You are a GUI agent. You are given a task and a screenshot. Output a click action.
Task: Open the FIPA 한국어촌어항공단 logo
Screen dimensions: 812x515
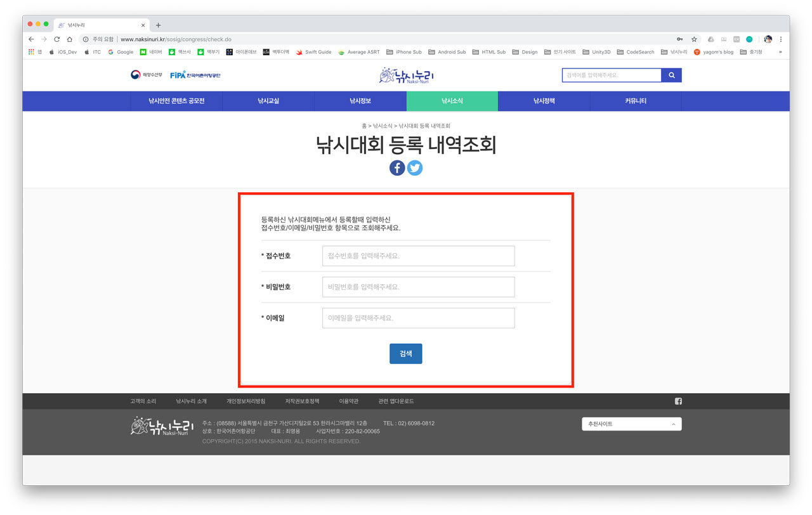tap(197, 74)
